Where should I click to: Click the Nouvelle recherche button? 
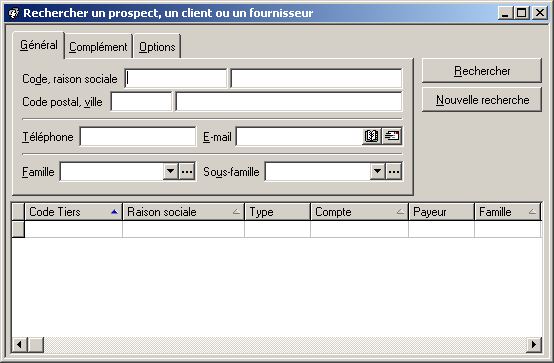(x=482, y=100)
